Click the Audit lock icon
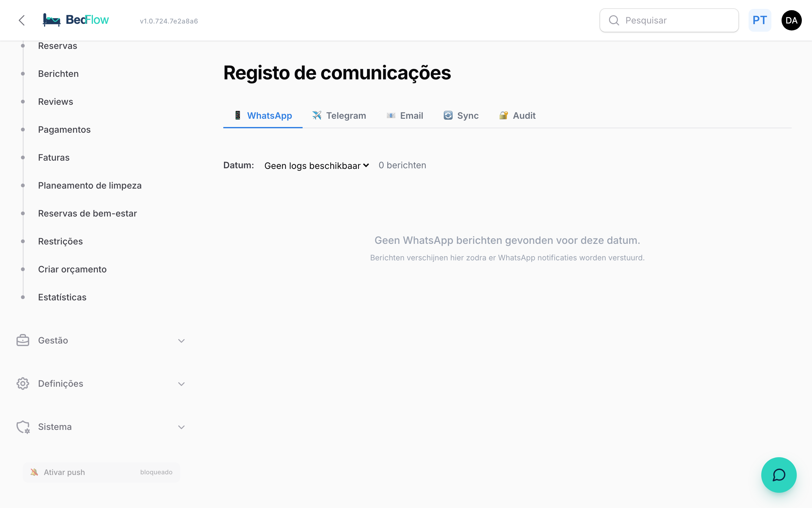This screenshot has height=508, width=812. coord(503,115)
